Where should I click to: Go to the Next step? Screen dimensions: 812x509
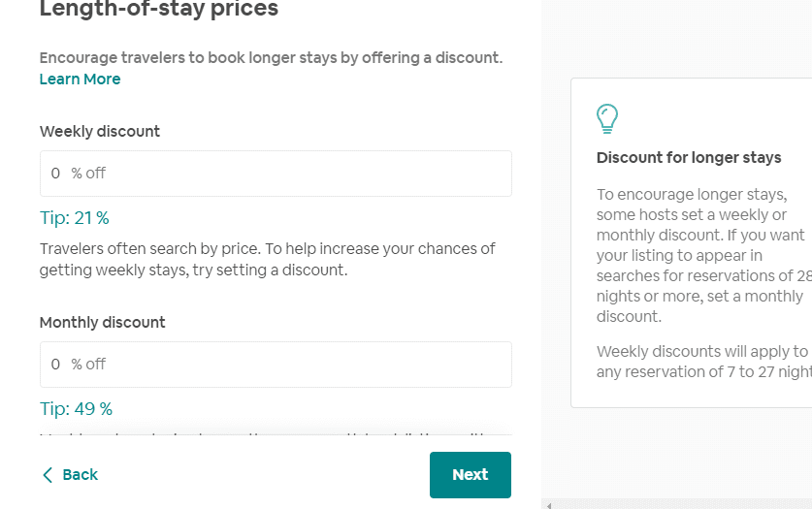[471, 475]
